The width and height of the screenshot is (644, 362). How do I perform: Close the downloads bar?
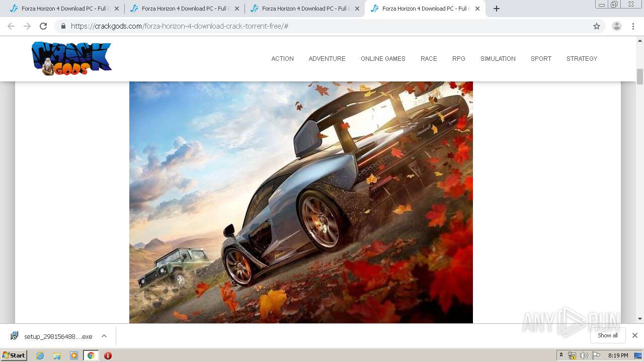635,335
